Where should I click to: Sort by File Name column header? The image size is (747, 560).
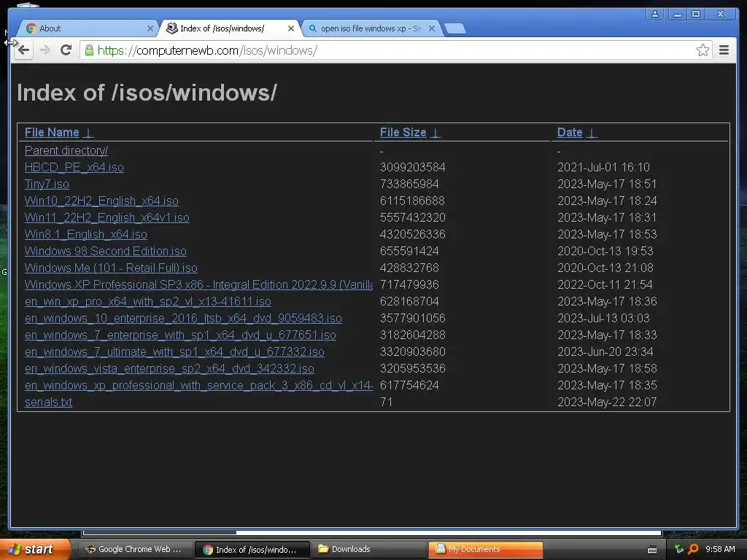click(52, 133)
